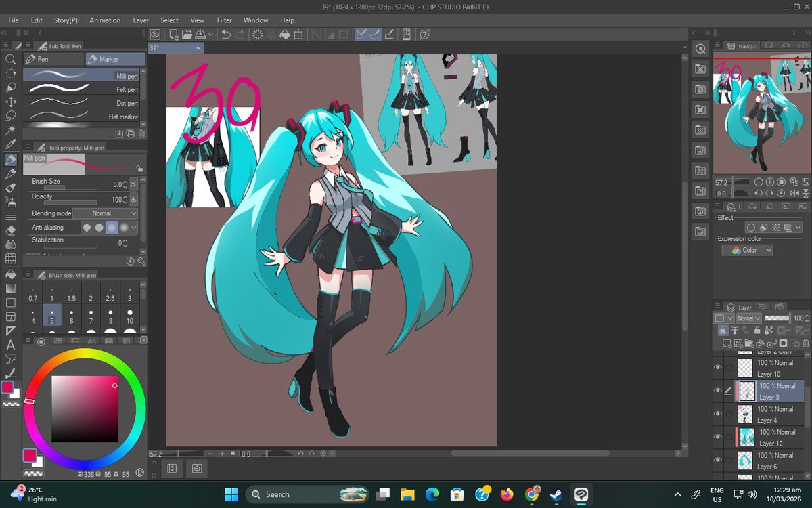This screenshot has width=812, height=508.
Task: Click zoom out minus icon in Navigator
Action: [x=759, y=182]
